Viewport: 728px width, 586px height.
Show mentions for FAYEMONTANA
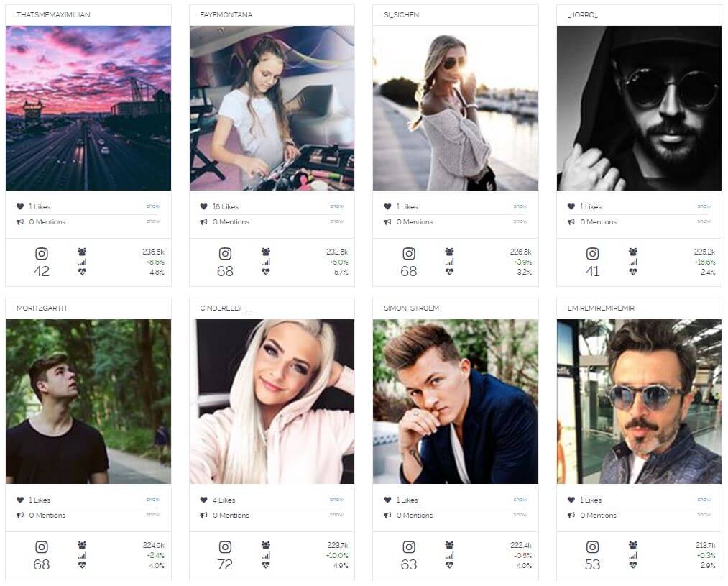[336, 221]
